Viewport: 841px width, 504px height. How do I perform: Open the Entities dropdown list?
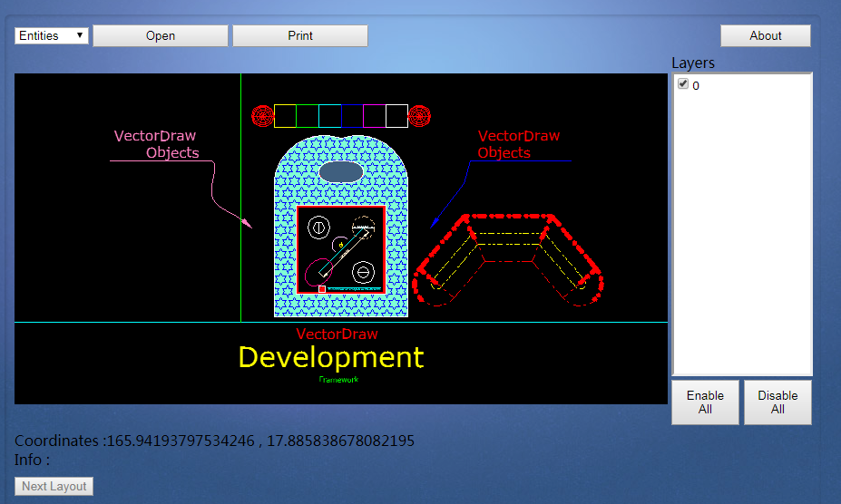[52, 36]
